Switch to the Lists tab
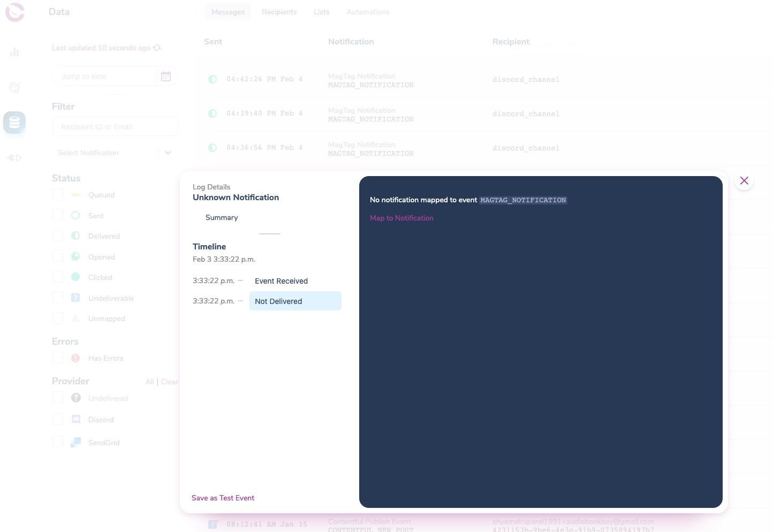 pyautogui.click(x=322, y=12)
